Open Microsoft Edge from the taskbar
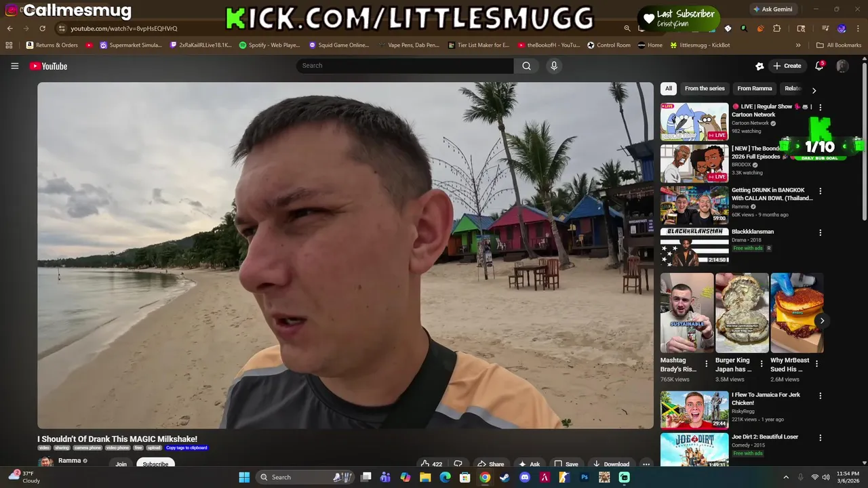The width and height of the screenshot is (868, 488). pyautogui.click(x=445, y=477)
